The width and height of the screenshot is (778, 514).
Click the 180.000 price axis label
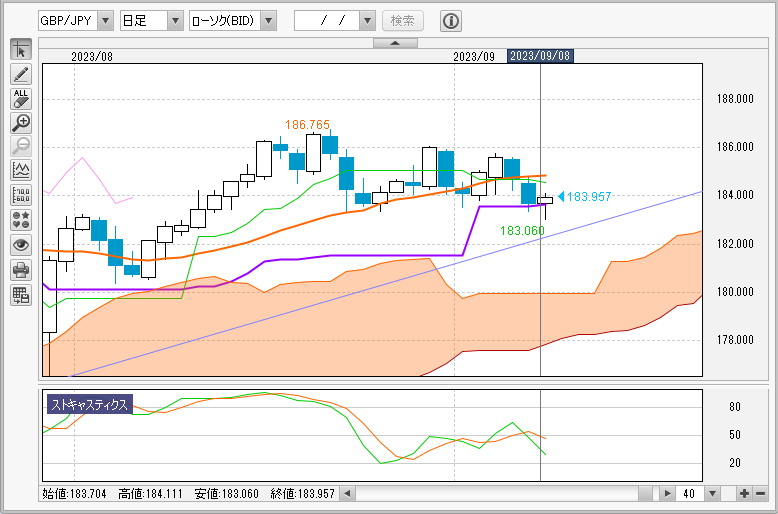[735, 292]
